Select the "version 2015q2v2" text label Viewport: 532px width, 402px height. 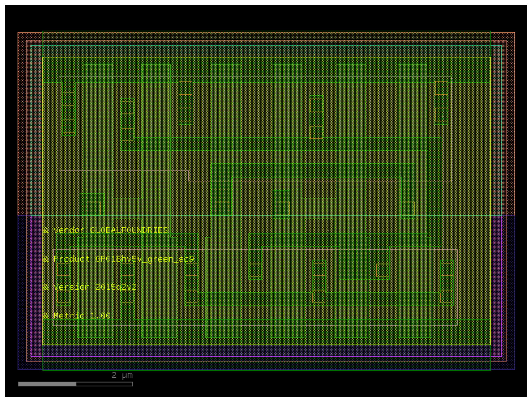pos(95,287)
